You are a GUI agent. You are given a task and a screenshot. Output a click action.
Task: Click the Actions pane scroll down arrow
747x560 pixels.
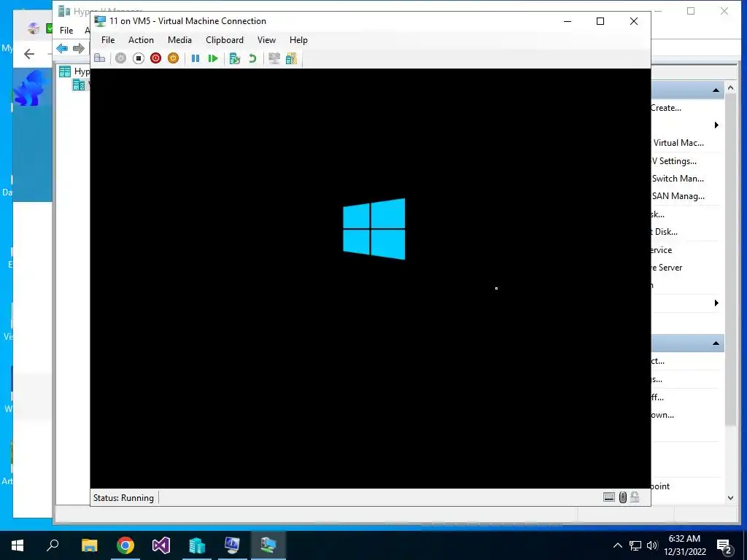pos(730,497)
